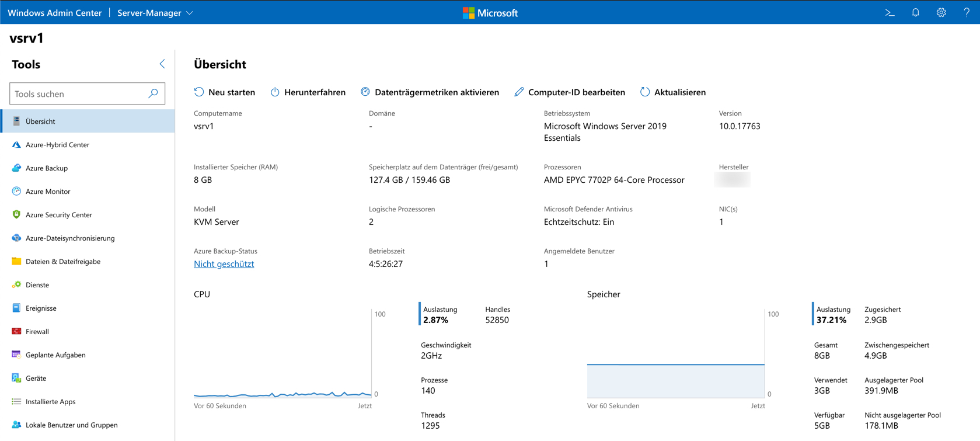Click the Windows Admin Center title
Screen dimensions: 980x441
55,13
